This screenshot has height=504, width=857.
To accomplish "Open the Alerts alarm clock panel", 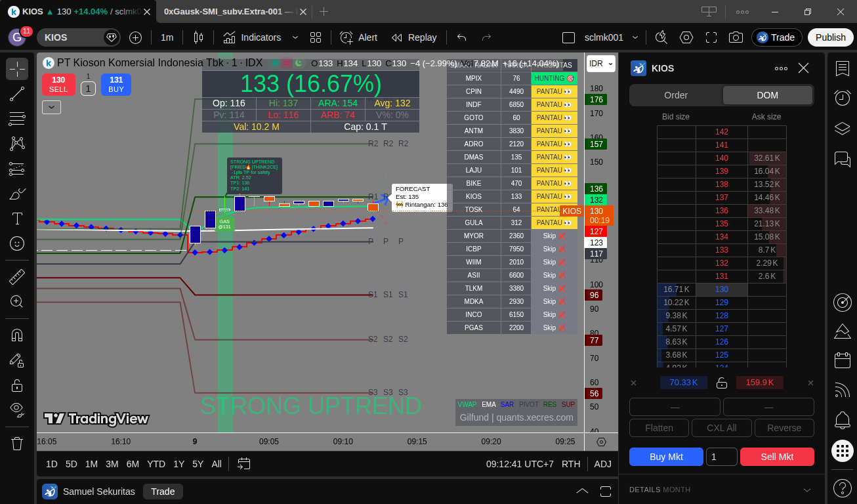I will (x=843, y=98).
